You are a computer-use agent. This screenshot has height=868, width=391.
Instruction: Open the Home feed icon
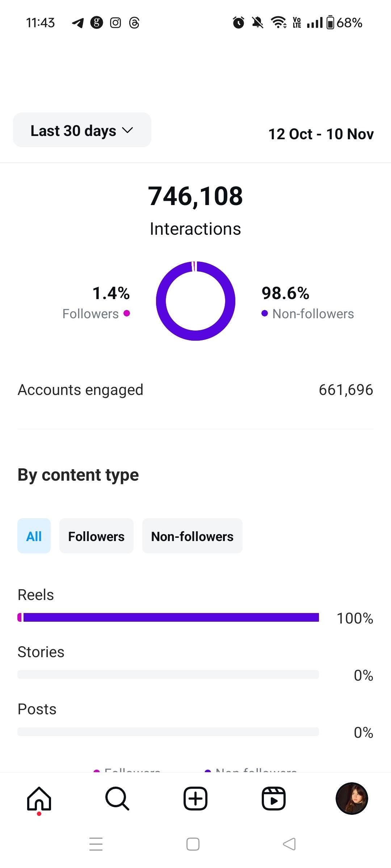[x=39, y=799]
